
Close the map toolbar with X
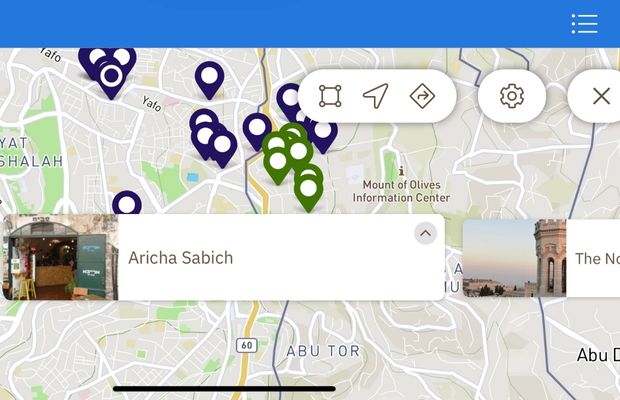tap(601, 96)
